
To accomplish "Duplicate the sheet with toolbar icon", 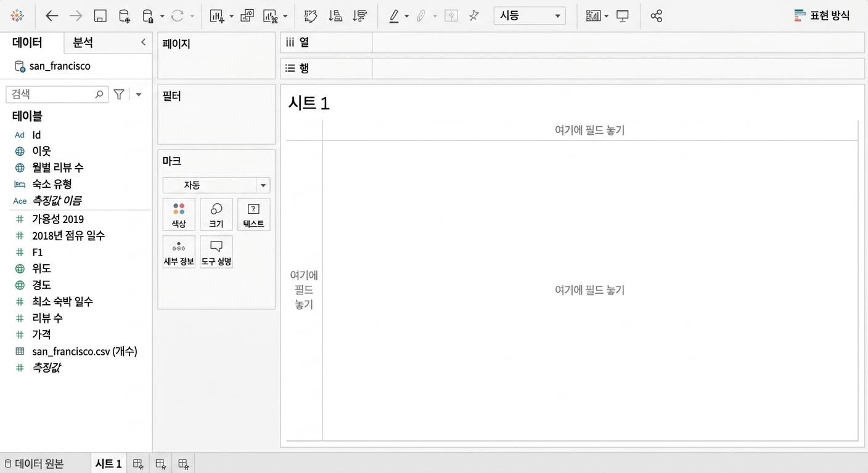I will [247, 16].
